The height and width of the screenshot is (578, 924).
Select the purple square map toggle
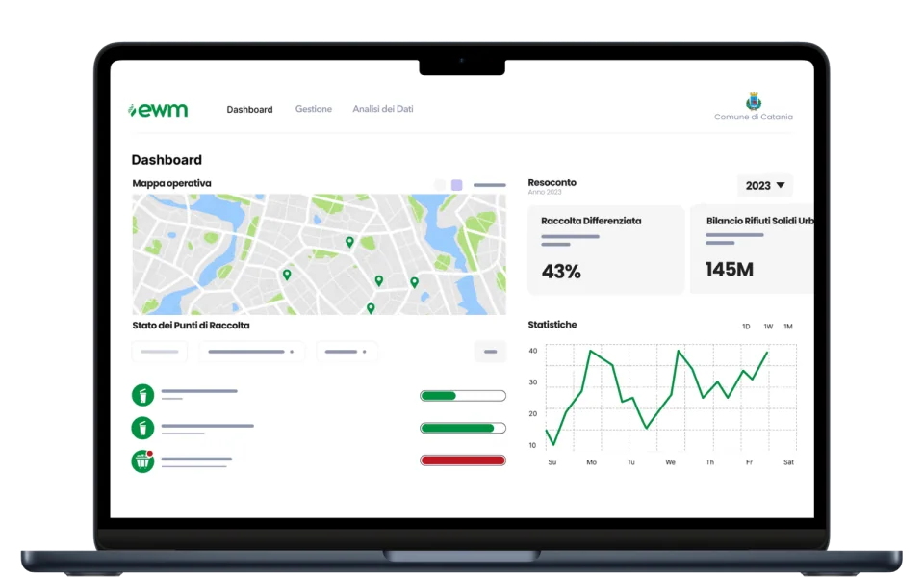point(456,185)
